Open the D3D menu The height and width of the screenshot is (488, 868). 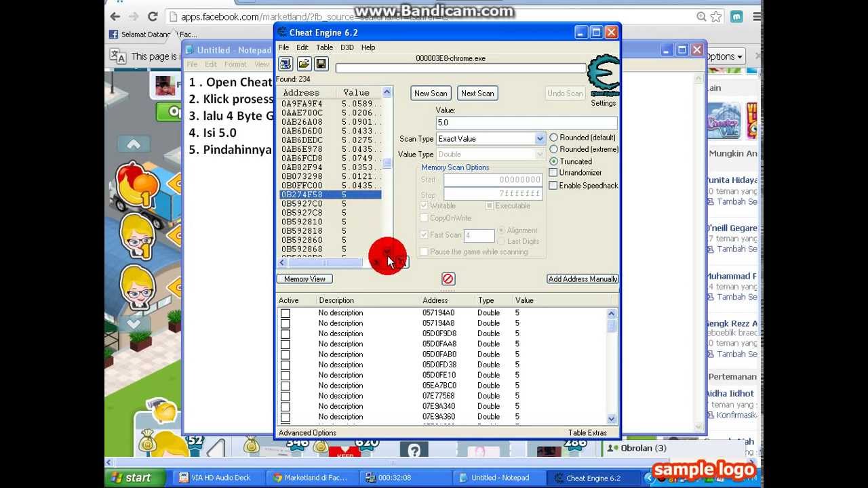coord(347,47)
